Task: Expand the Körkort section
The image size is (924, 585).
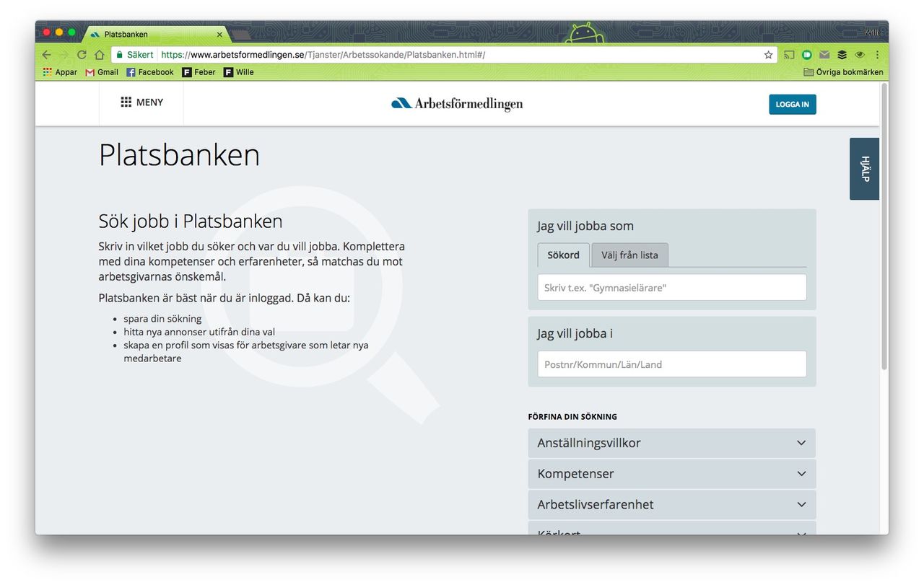Action: 672,529
